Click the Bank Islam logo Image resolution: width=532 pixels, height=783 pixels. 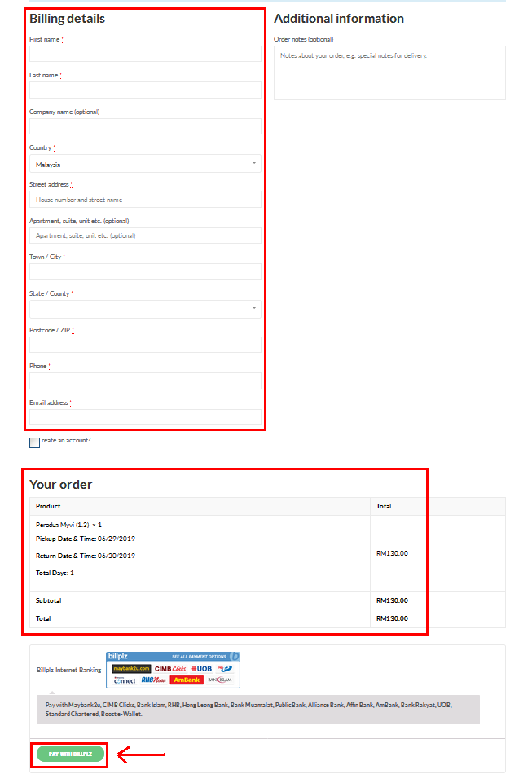coord(220,680)
